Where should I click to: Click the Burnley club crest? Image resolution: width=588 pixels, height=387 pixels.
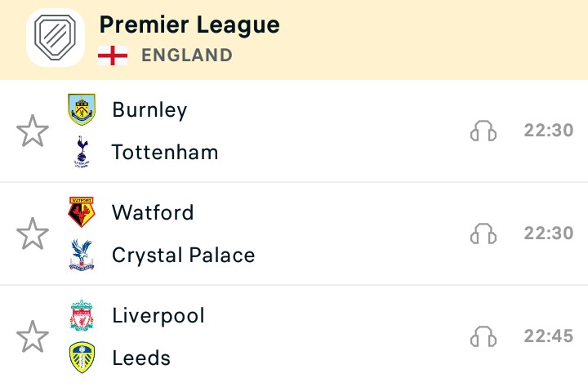(82, 109)
